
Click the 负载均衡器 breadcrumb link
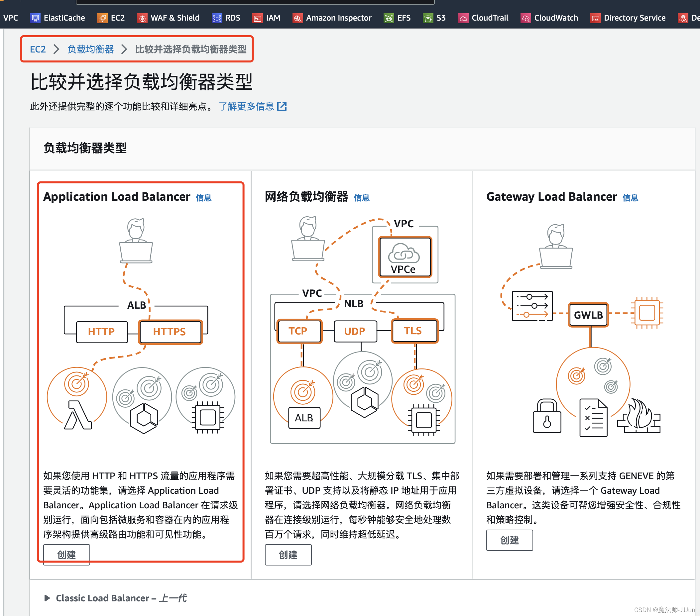[x=90, y=49]
